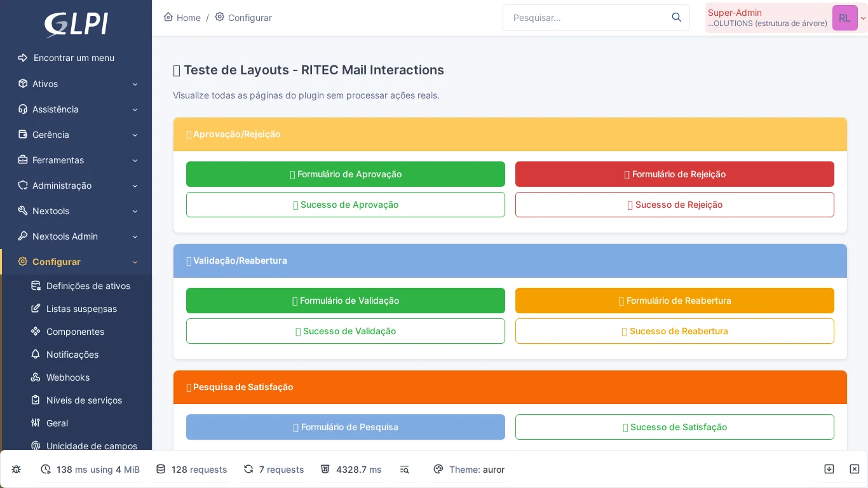
Task: Click the Formulário de Aprovação button
Action: (x=345, y=174)
